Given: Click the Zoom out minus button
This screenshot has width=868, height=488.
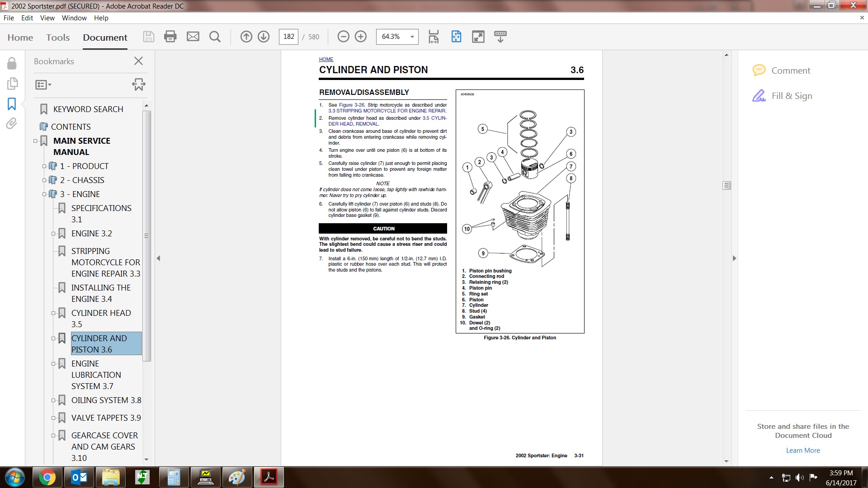Looking at the screenshot, I should pyautogui.click(x=343, y=37).
